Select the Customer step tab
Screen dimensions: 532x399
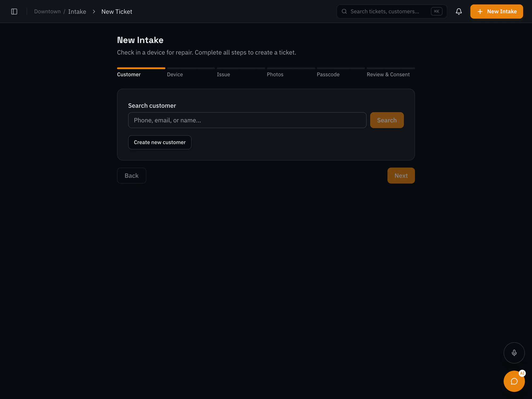[x=141, y=73]
